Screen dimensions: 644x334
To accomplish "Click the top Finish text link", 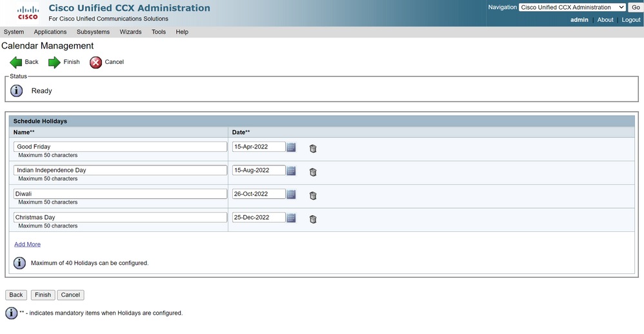I will coord(72,62).
